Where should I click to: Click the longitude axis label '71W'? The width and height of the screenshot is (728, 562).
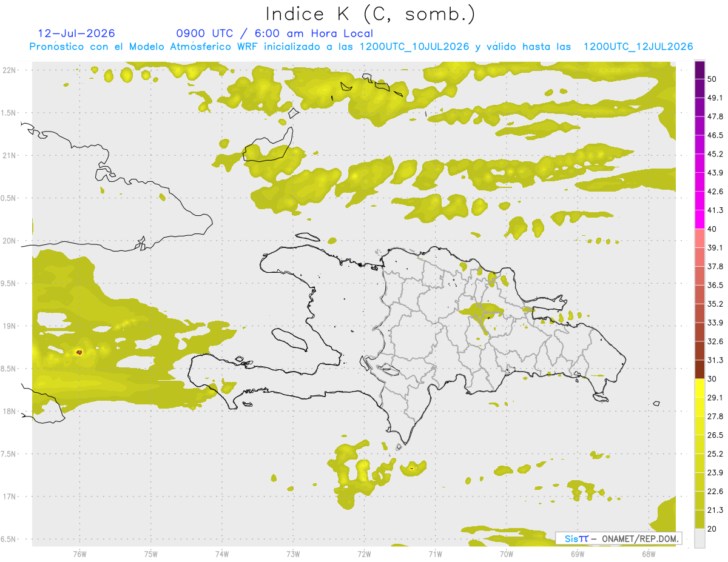(435, 554)
